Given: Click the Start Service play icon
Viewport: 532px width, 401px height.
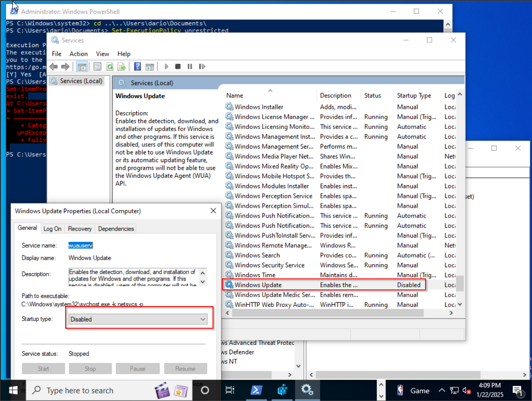Looking at the screenshot, I should (x=166, y=66).
